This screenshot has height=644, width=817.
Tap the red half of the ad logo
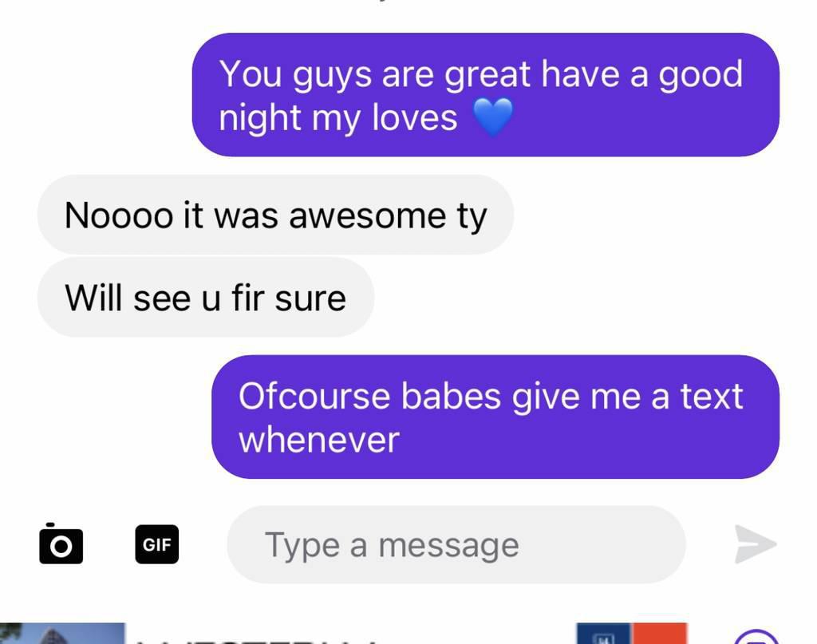[x=659, y=634]
